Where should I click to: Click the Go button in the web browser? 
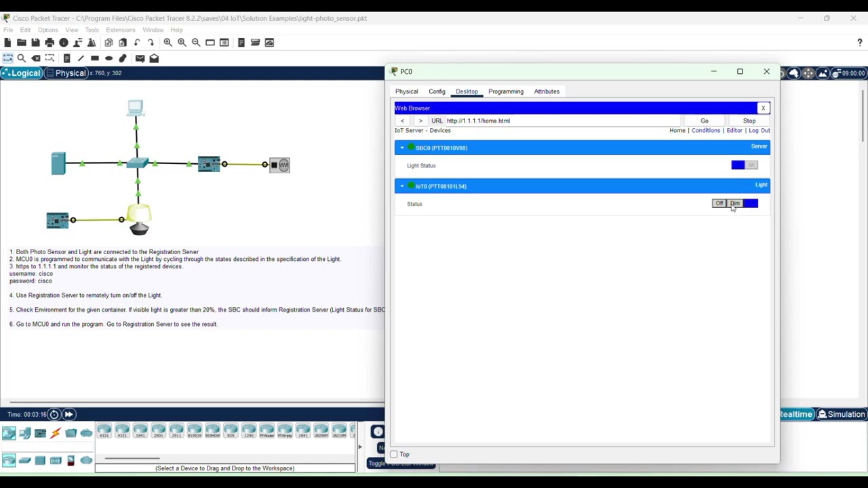pyautogui.click(x=705, y=121)
